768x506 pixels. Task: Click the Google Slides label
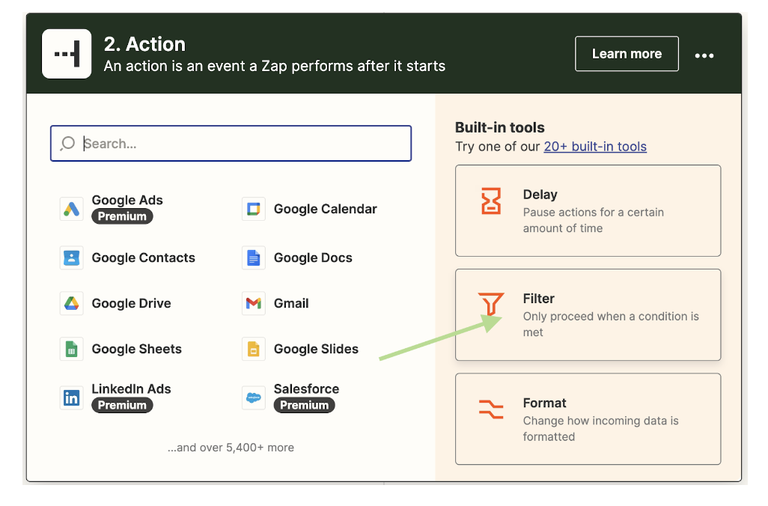(316, 349)
